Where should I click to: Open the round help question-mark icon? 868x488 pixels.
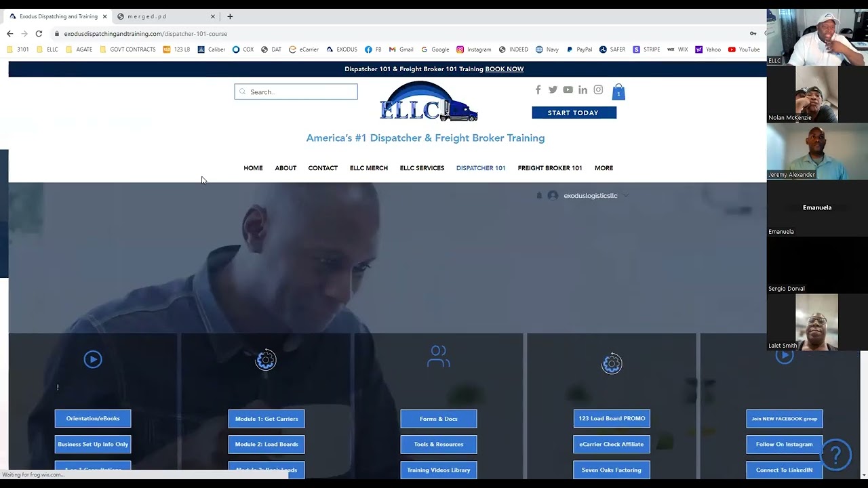coord(836,455)
